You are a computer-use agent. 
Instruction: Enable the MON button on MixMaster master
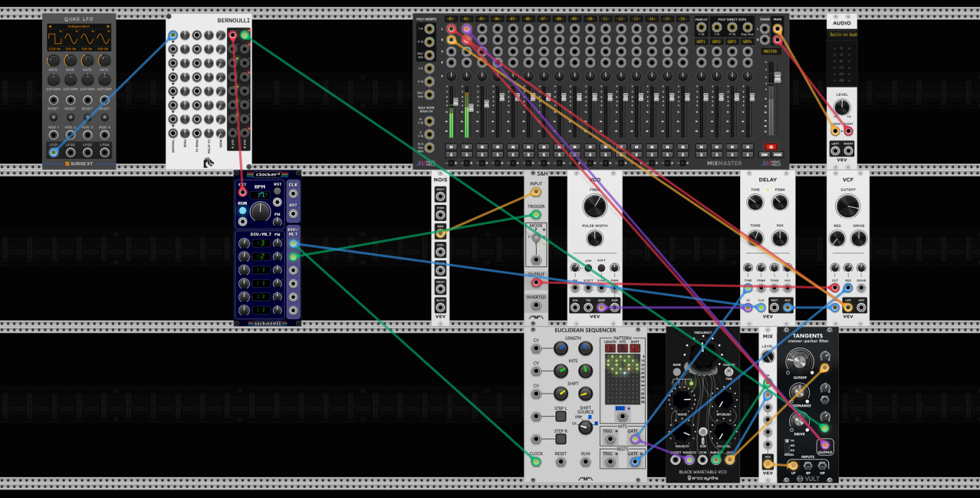[776, 155]
